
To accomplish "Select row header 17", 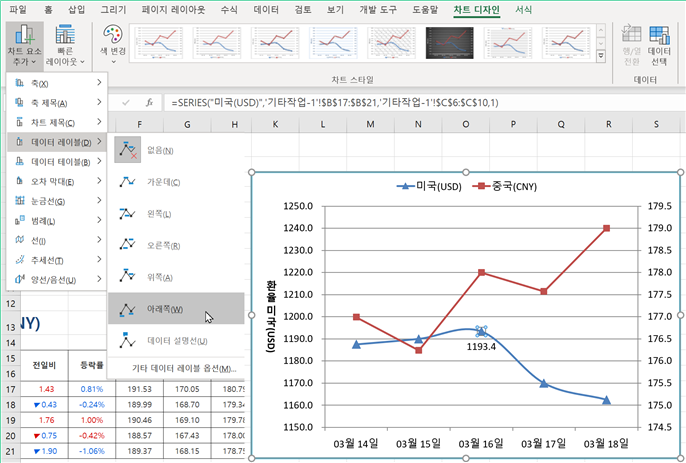I will [10, 389].
